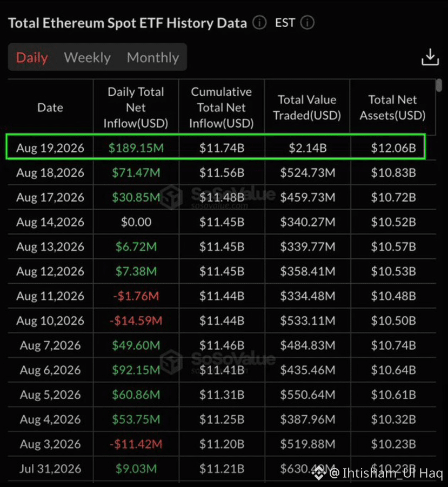Click the Ihtisham_Ul Haq username watermark
This screenshot has height=487, width=448.
[x=386, y=473]
